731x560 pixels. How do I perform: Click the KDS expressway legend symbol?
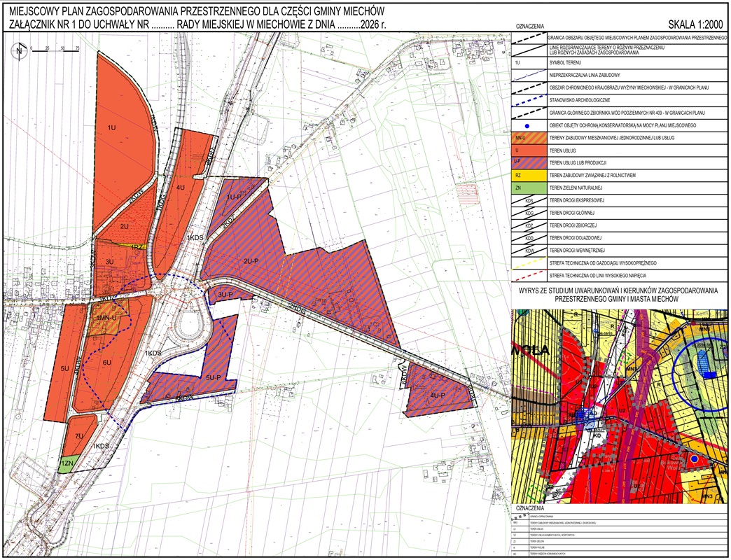tap(529, 201)
